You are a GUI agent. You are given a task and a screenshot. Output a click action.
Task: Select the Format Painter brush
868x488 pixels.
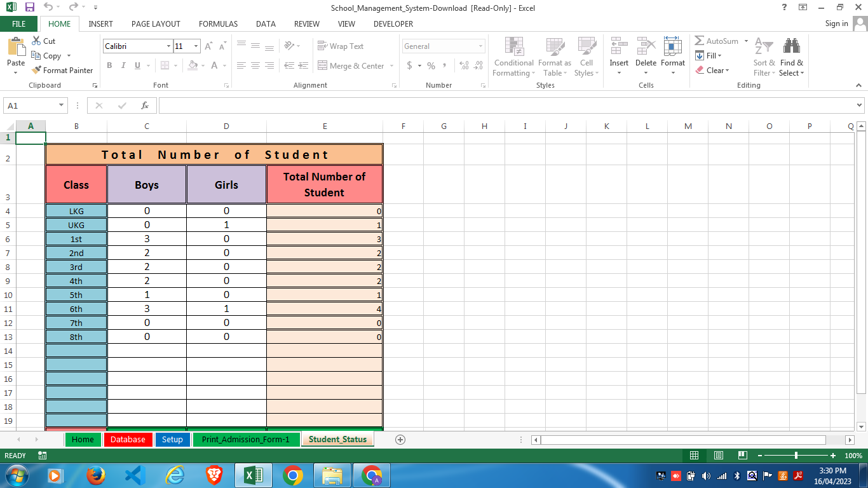(x=62, y=71)
